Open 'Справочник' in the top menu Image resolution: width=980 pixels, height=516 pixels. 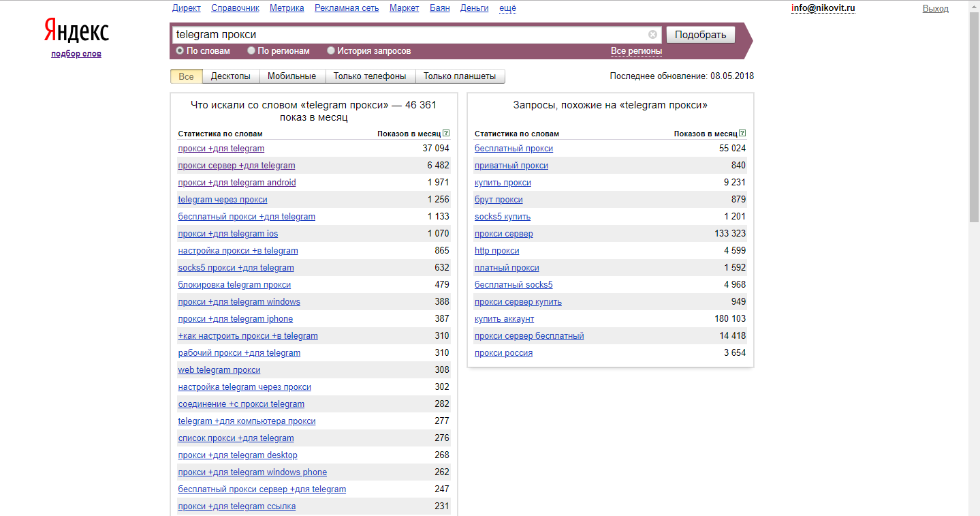pos(236,8)
